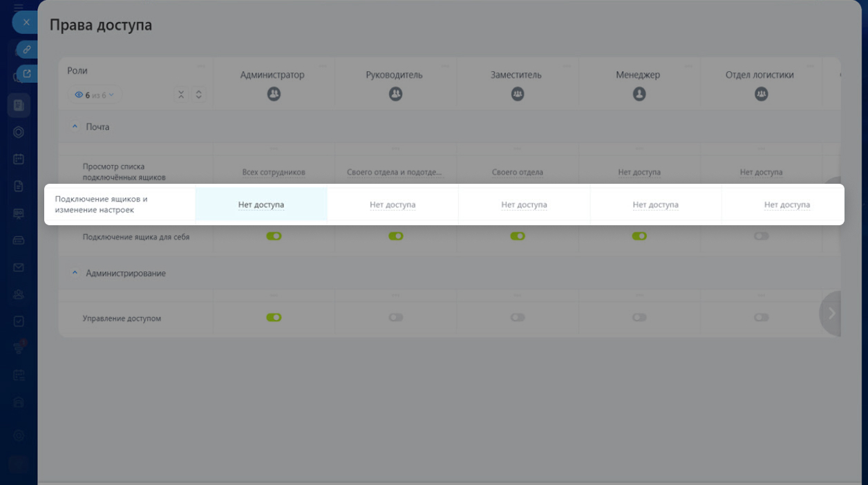Click the Менеджер role user icon

pyautogui.click(x=639, y=94)
